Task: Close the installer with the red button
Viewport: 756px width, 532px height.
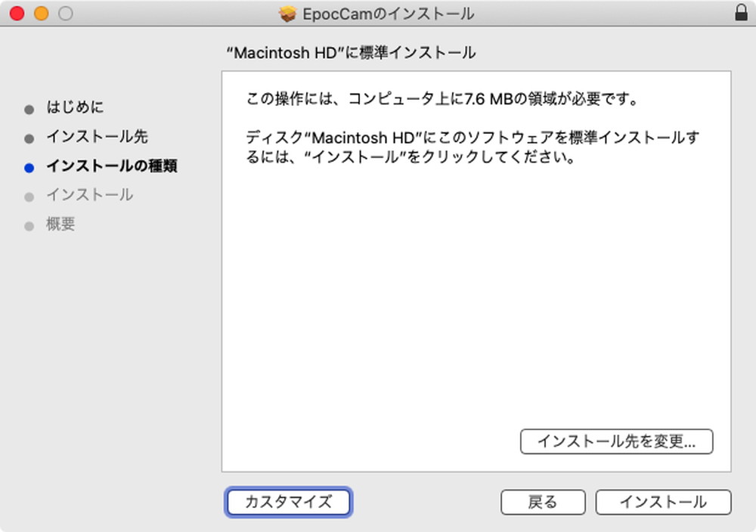Action: point(17,13)
